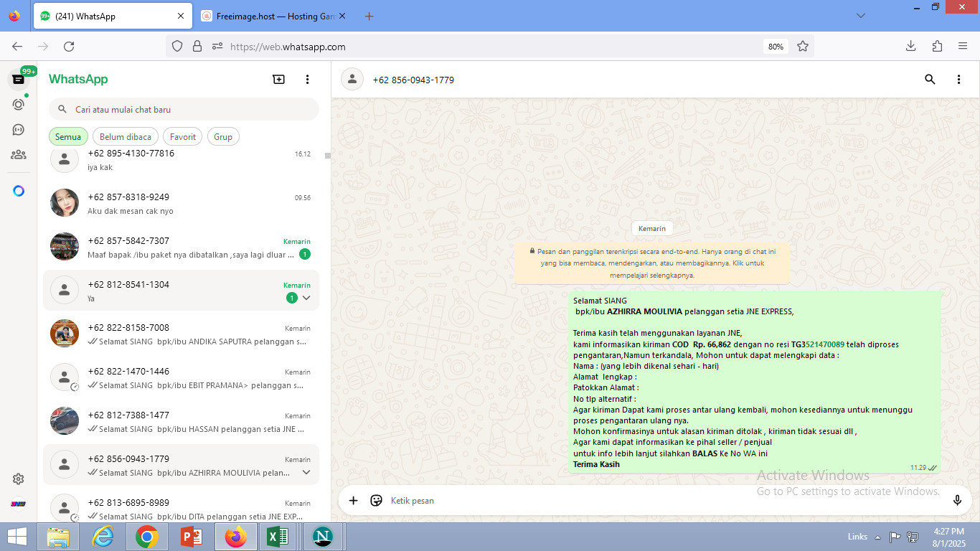Image resolution: width=980 pixels, height=551 pixels.
Task: Open site permissions icon in address bar
Action: [x=217, y=47]
